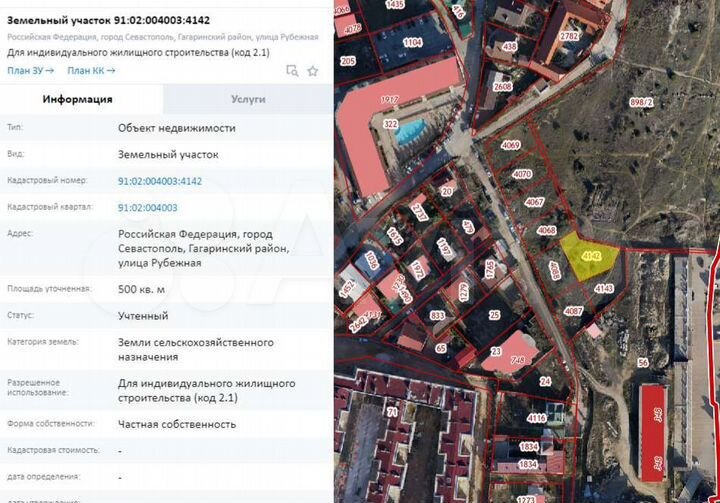Select parcel 4067 on the map
720x503 pixels.
(x=535, y=202)
